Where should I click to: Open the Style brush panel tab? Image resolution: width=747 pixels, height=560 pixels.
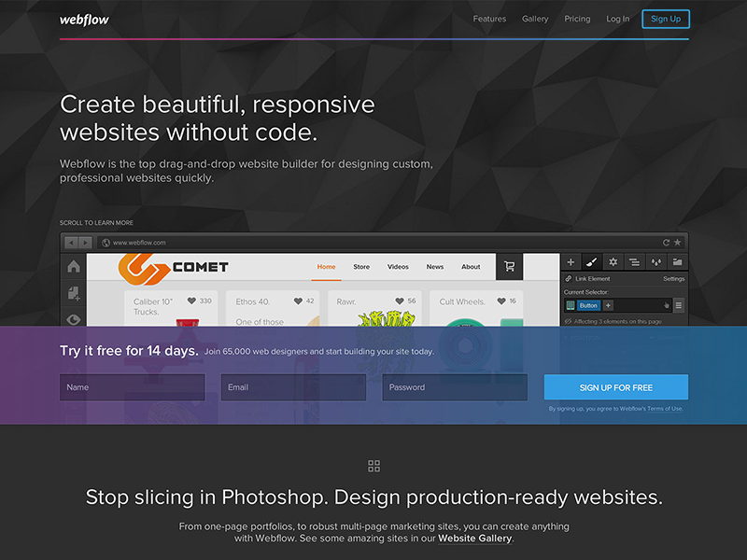click(592, 262)
